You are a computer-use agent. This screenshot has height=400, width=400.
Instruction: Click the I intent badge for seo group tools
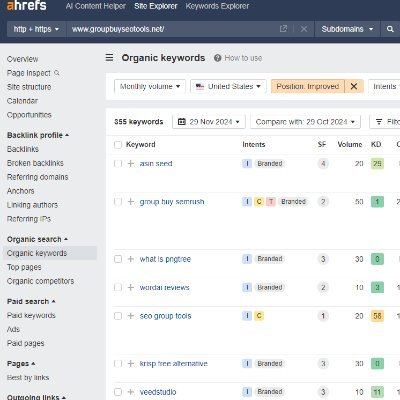click(x=247, y=316)
